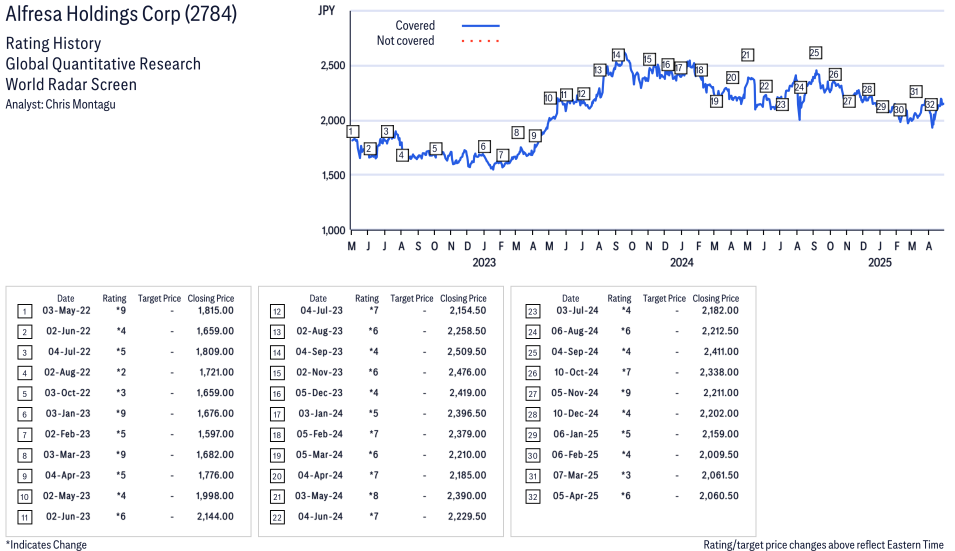Click the 2,229.50 closing price

[x=467, y=516]
